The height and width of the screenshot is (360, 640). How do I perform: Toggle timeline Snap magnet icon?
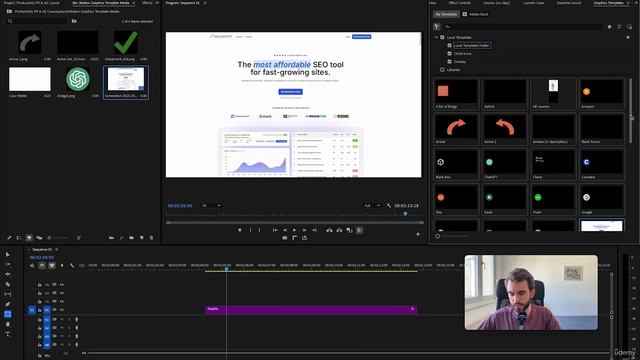click(x=42, y=266)
